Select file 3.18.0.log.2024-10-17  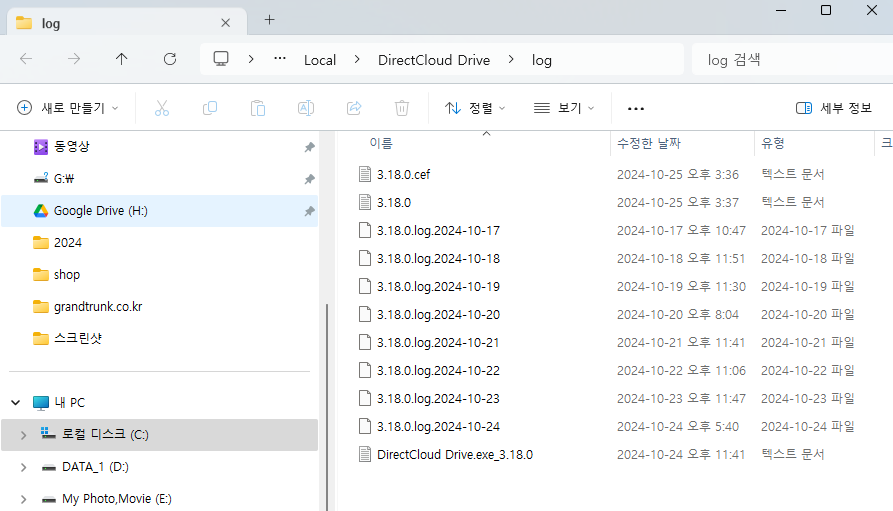pos(438,230)
